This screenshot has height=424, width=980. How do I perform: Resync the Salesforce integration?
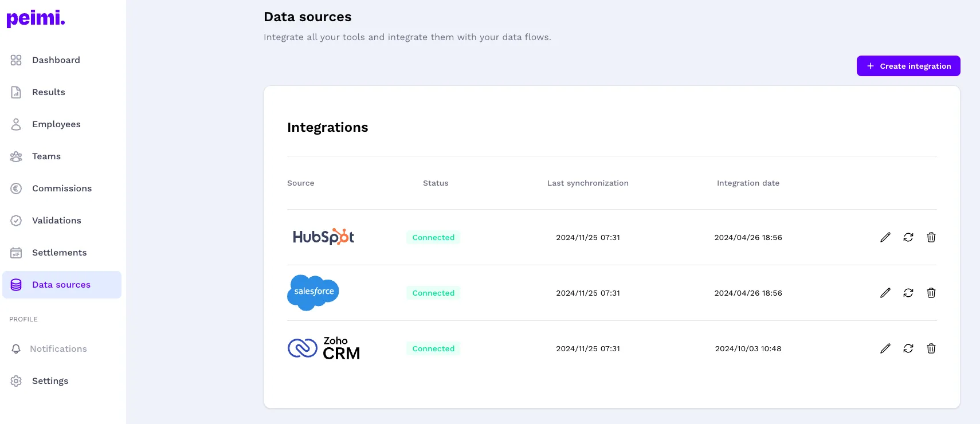[x=908, y=293]
